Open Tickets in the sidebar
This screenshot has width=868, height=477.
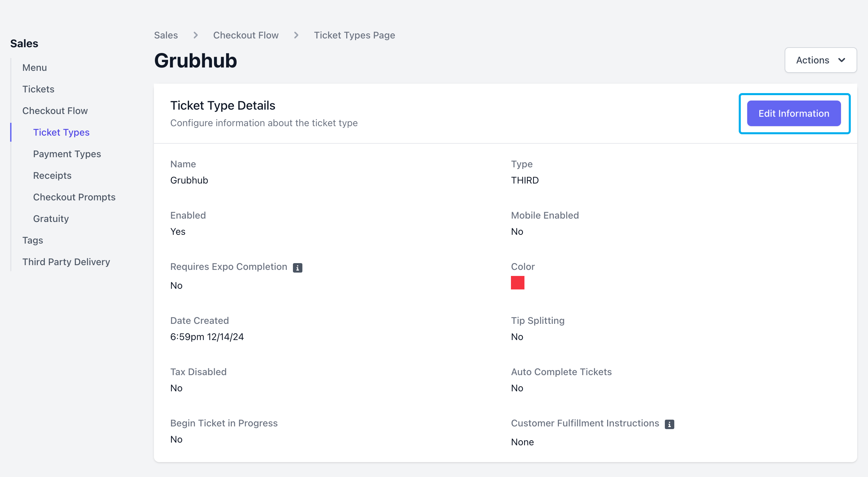[38, 89]
